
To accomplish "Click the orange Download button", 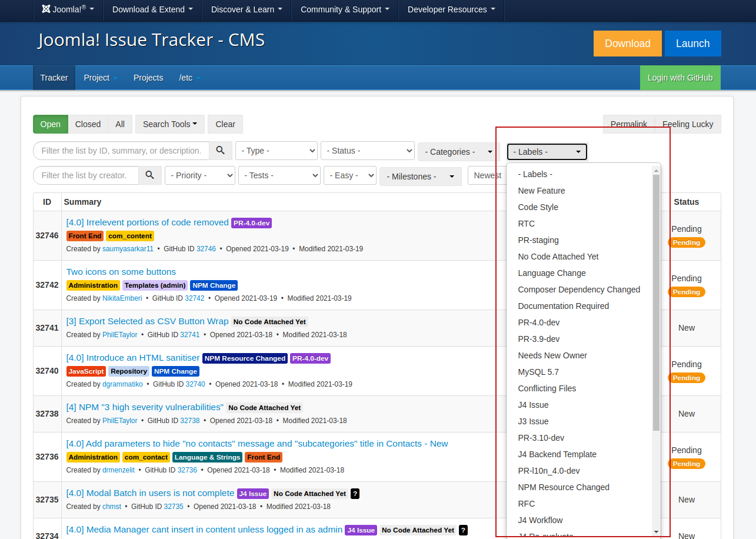I will click(x=628, y=44).
